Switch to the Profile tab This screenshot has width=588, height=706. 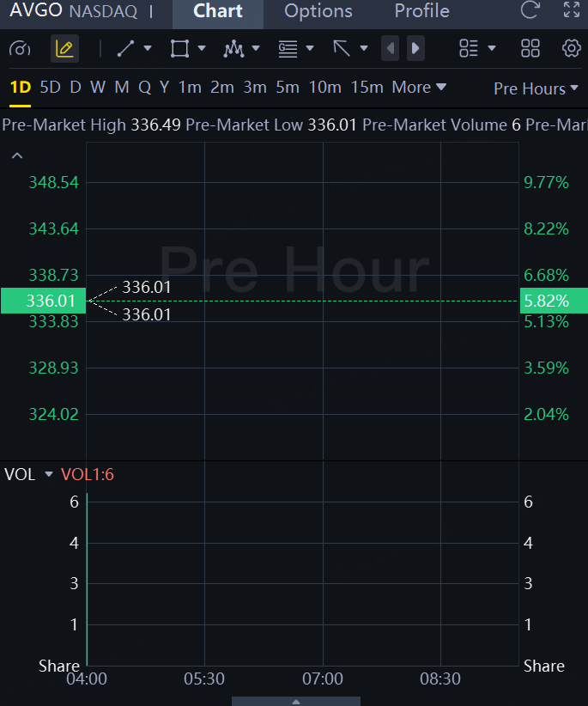click(x=421, y=12)
